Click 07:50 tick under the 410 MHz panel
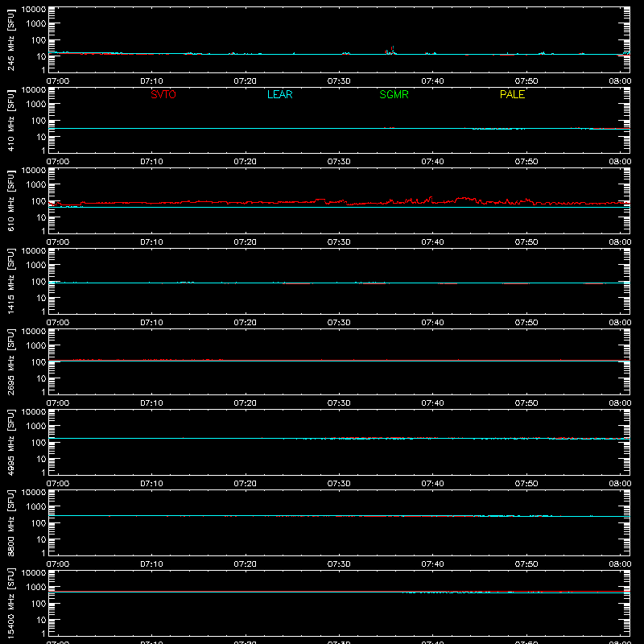The image size is (644, 644). pos(526,162)
